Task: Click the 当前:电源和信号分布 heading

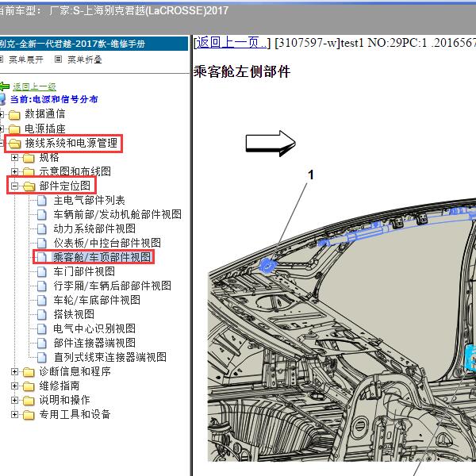Action: [54, 99]
